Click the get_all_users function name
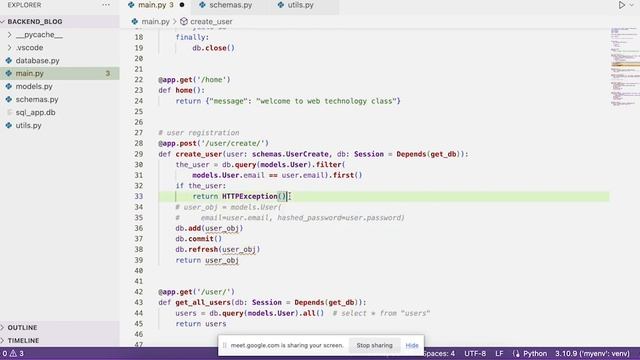640x360 pixels. pos(203,302)
